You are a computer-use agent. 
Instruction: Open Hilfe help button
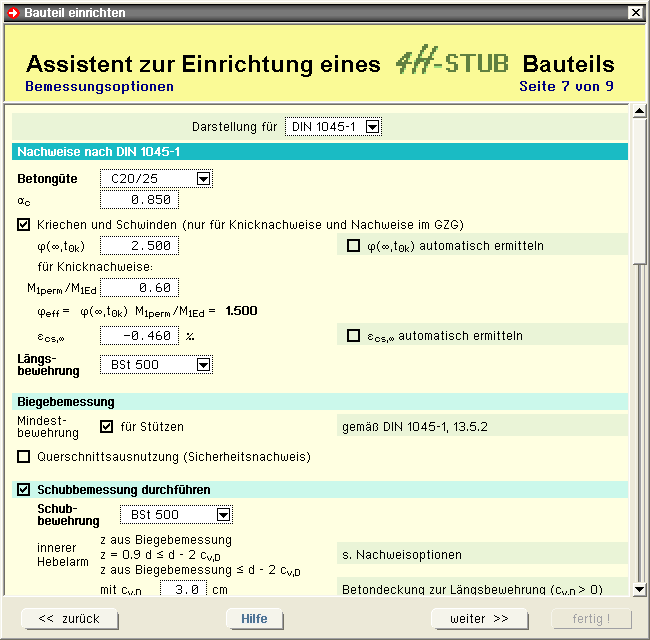click(254, 619)
